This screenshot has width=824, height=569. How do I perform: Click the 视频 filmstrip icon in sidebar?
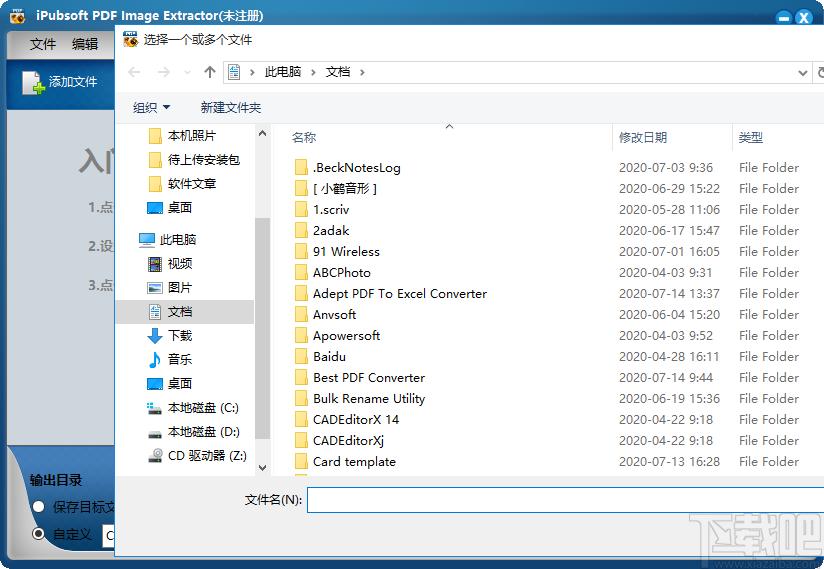coord(155,264)
